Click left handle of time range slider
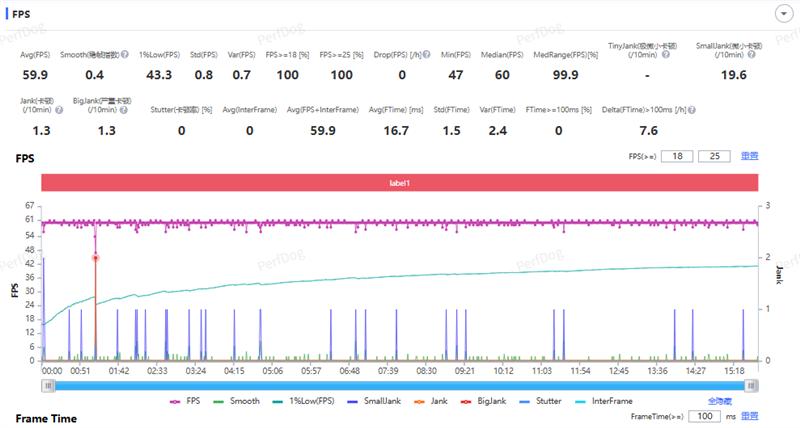 pyautogui.click(x=48, y=386)
